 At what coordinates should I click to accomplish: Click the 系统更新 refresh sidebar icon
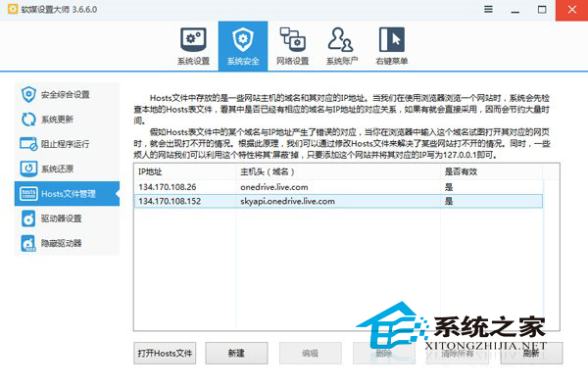[28, 120]
